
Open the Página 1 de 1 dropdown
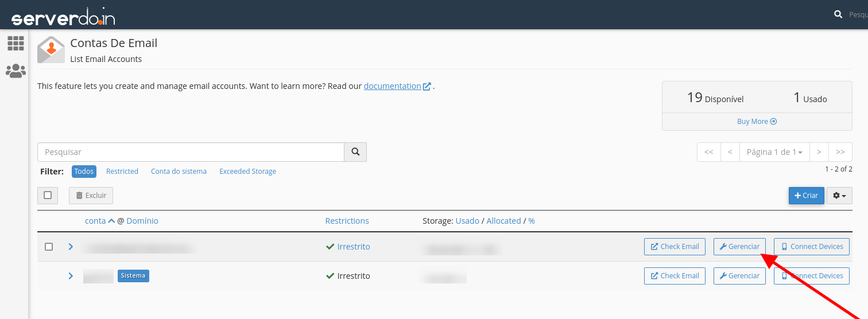pyautogui.click(x=774, y=152)
